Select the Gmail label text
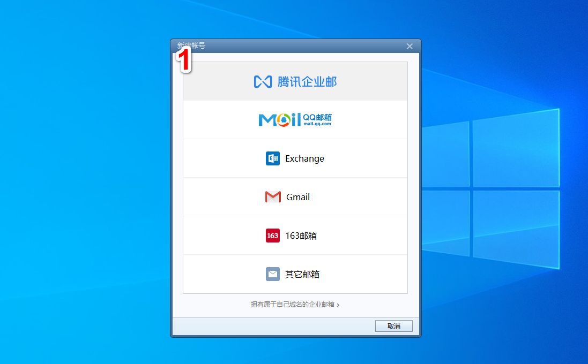Viewport: 588px width, 364px height. tap(297, 197)
